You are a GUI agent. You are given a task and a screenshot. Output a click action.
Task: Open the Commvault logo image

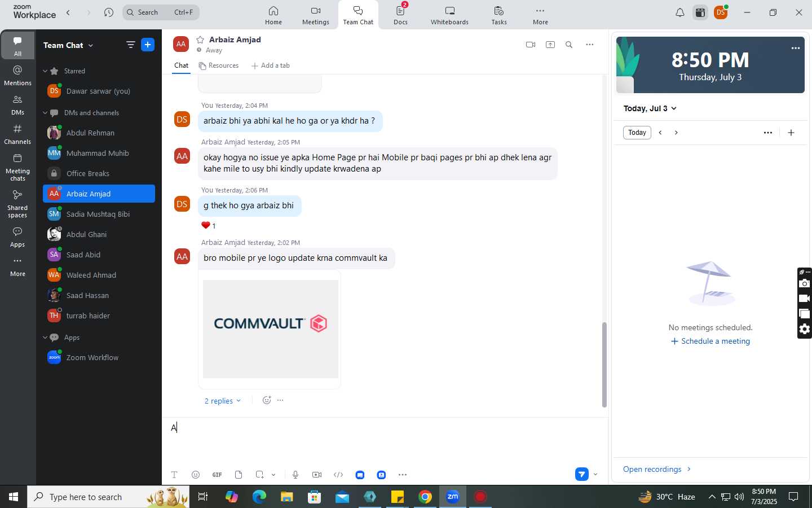pyautogui.click(x=271, y=329)
